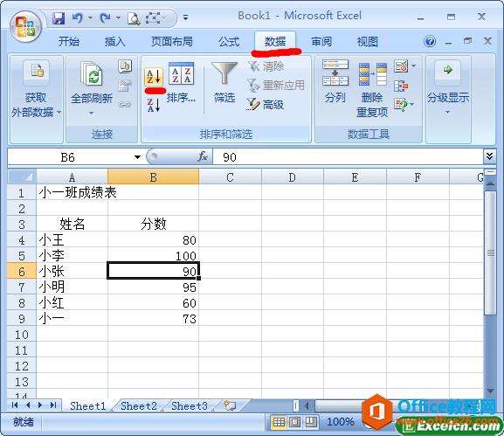Refresh all connections icon
The width and height of the screenshot is (504, 436).
coord(93,74)
